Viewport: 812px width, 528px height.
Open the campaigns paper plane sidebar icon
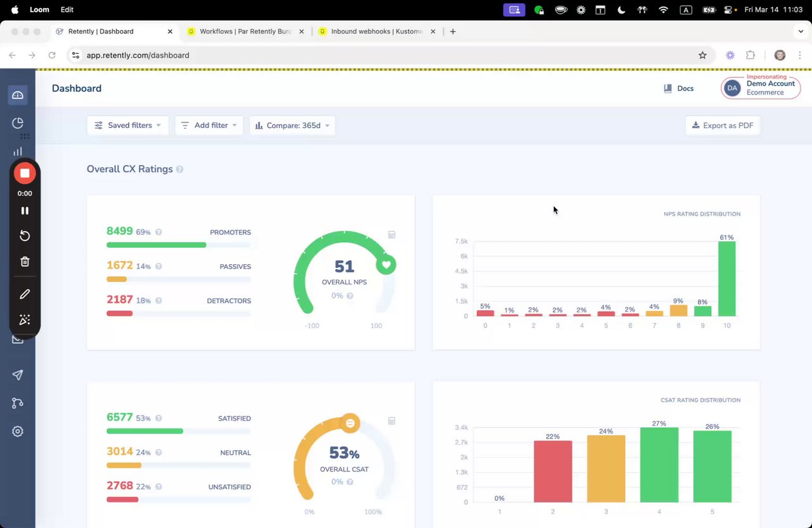[18, 375]
